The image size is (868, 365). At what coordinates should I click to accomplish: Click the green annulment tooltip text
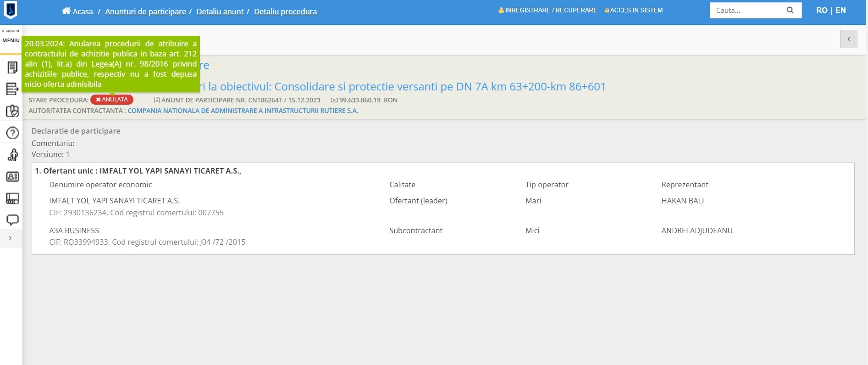tap(111, 64)
